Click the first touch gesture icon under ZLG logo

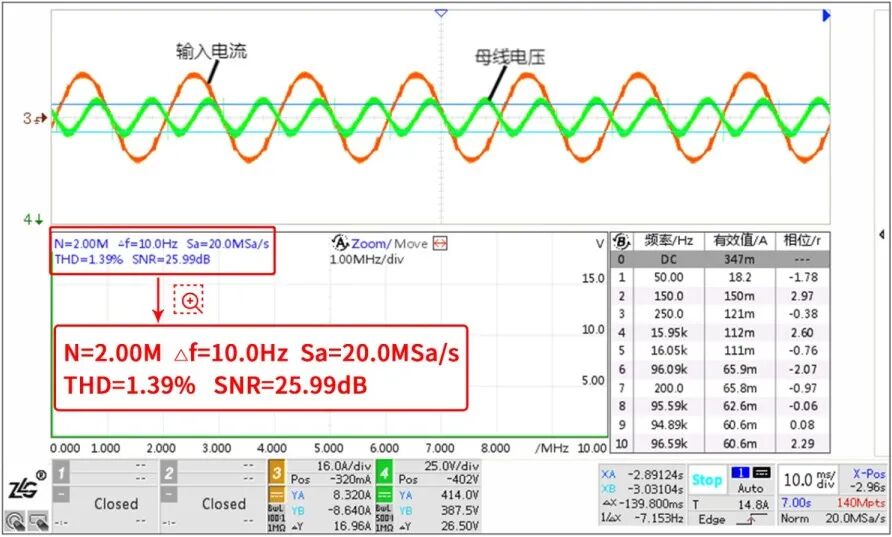(15, 520)
